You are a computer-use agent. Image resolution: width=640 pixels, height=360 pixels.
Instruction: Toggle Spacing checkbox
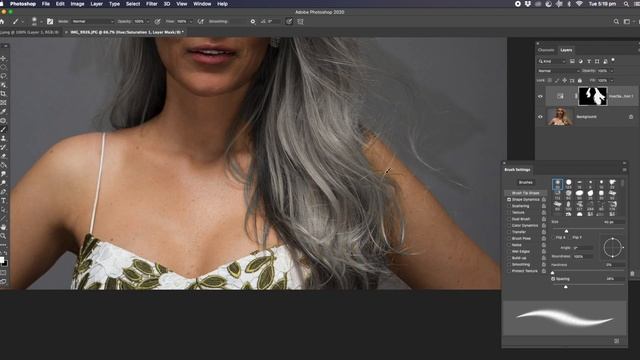click(x=553, y=279)
